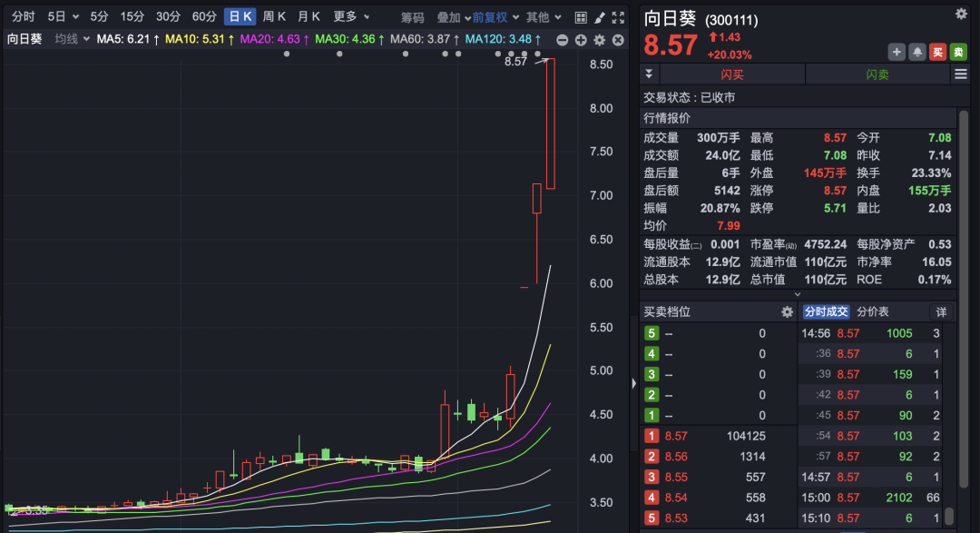Screen dimensions: 980x533
Task: Open the 均线 indicator dropdown
Action: 71,39
